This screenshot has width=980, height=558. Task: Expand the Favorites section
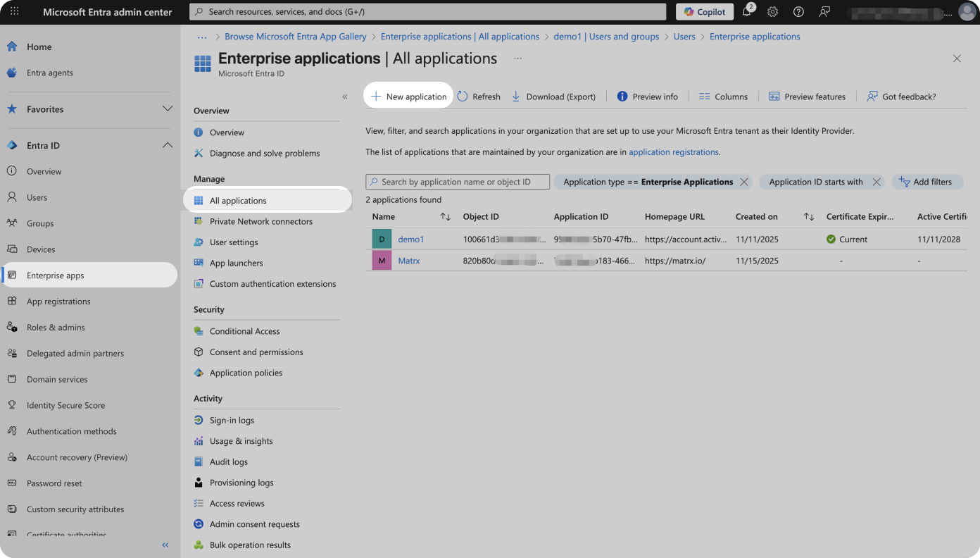point(168,109)
